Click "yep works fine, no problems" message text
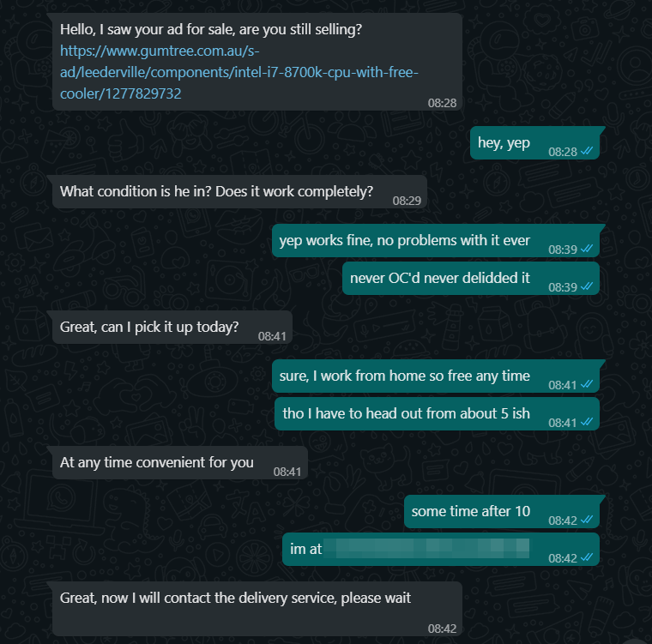This screenshot has height=644, width=652. pos(405,241)
